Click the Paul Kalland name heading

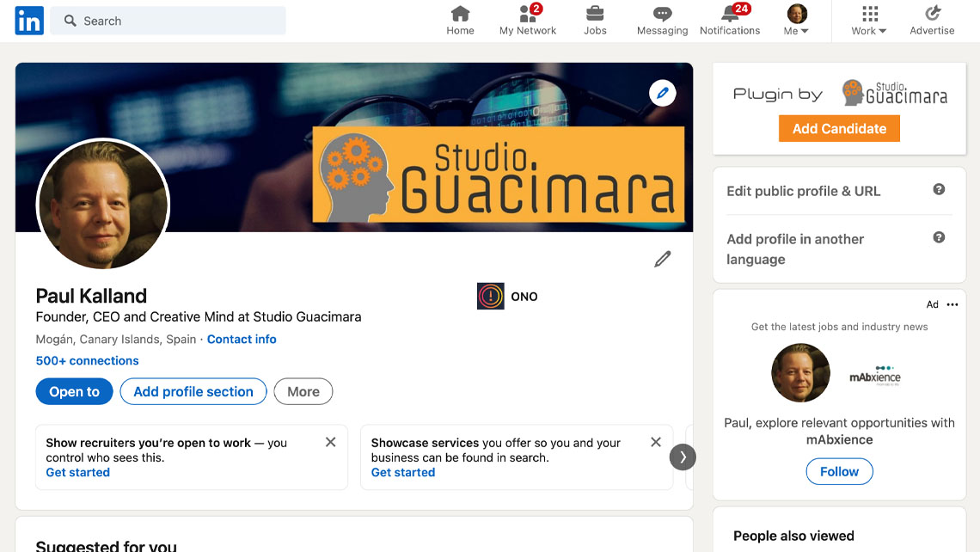91,296
